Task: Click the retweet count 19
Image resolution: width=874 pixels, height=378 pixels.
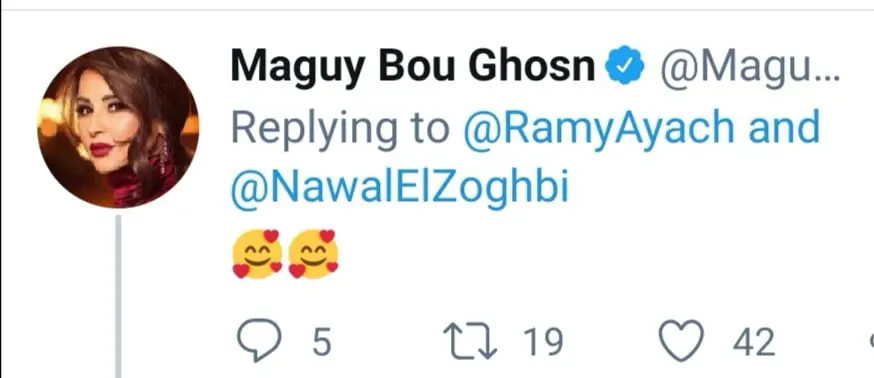Action: click(543, 341)
